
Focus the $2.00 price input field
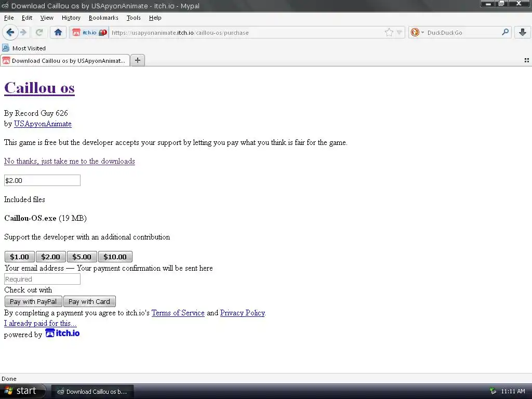(x=43, y=180)
